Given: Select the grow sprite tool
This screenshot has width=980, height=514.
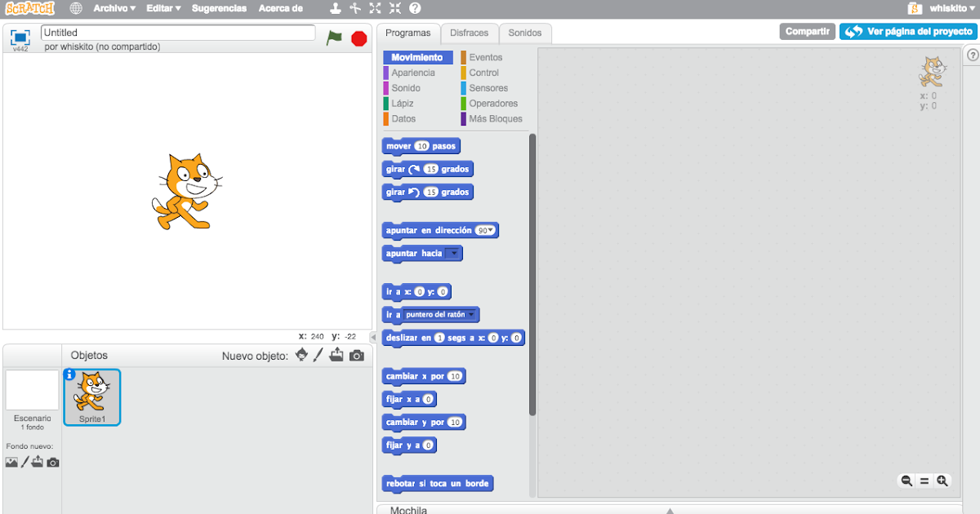Looking at the screenshot, I should [375, 7].
